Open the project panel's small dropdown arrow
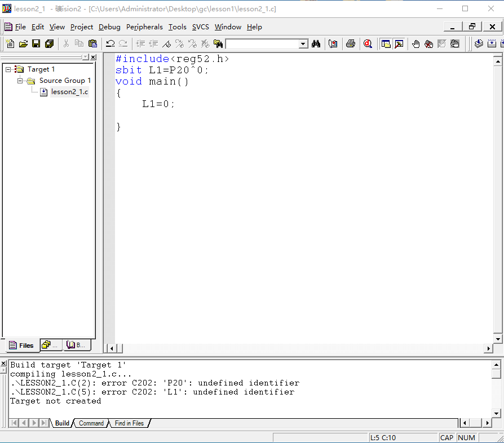This screenshot has height=443, width=504. coord(86,57)
